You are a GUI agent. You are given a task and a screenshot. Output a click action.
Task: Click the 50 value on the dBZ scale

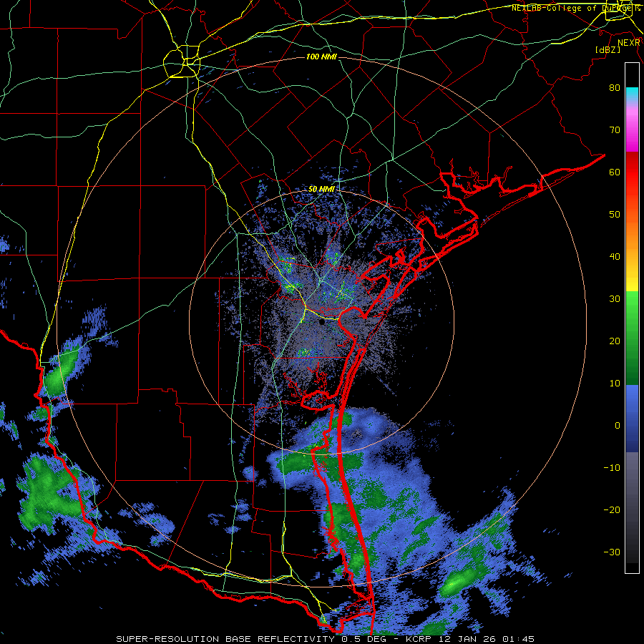(x=615, y=215)
